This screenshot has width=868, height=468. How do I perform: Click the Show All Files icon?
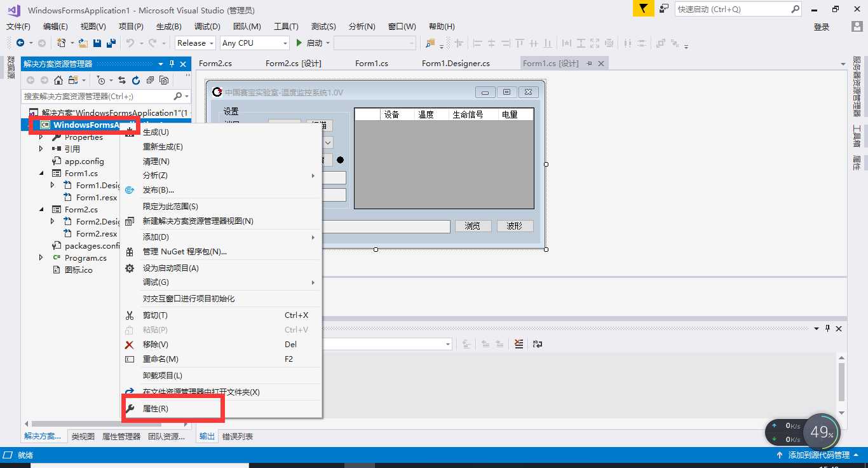tap(164, 80)
